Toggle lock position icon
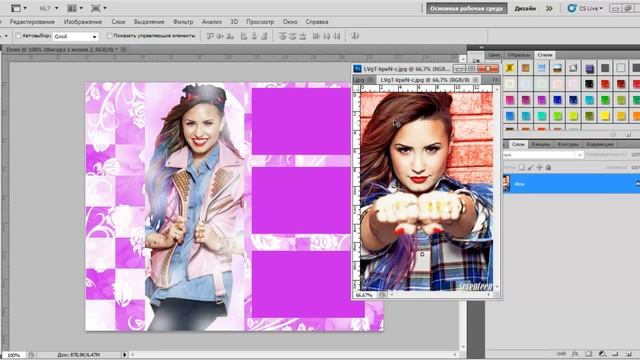The height and width of the screenshot is (360, 640). tap(539, 167)
